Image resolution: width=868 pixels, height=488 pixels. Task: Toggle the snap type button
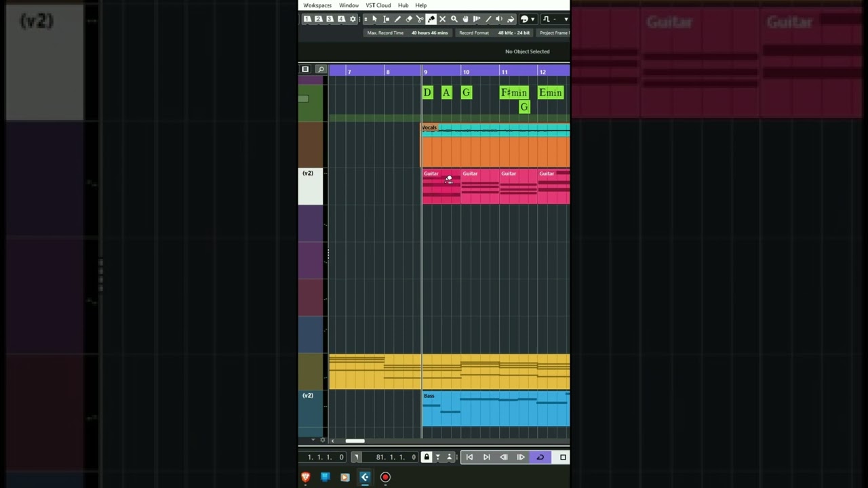(547, 19)
